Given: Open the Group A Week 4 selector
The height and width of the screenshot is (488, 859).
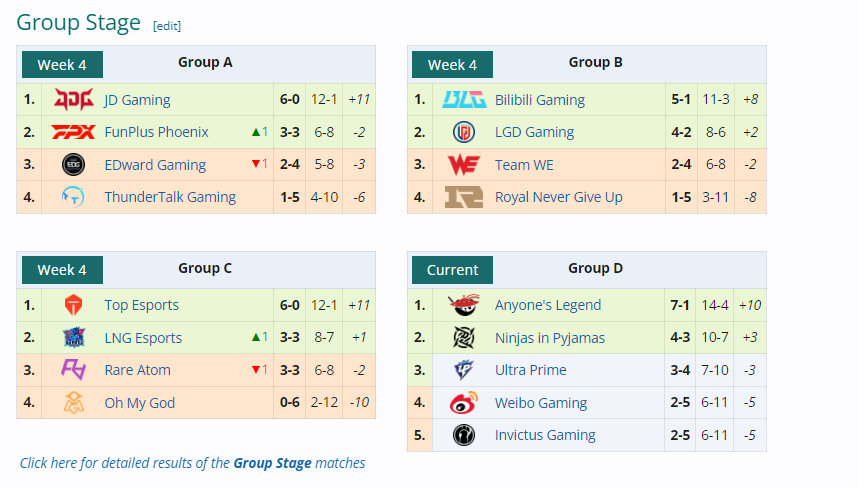Looking at the screenshot, I should click(x=62, y=65).
